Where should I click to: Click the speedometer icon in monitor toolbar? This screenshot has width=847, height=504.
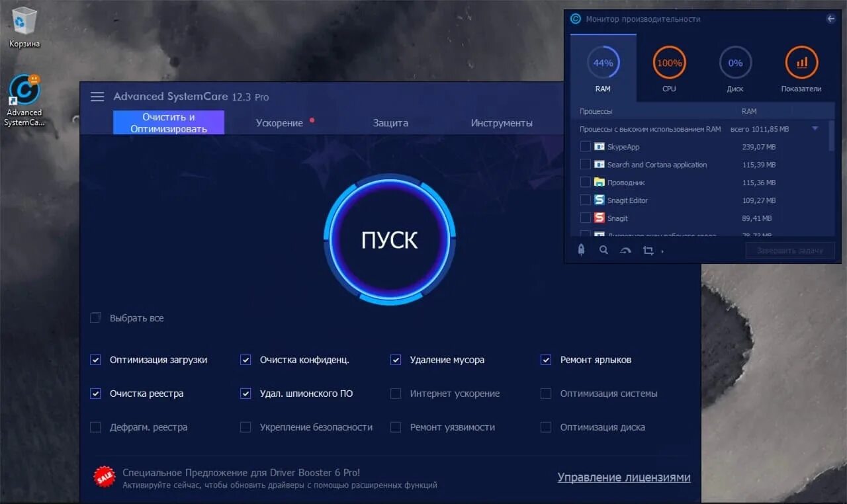625,251
